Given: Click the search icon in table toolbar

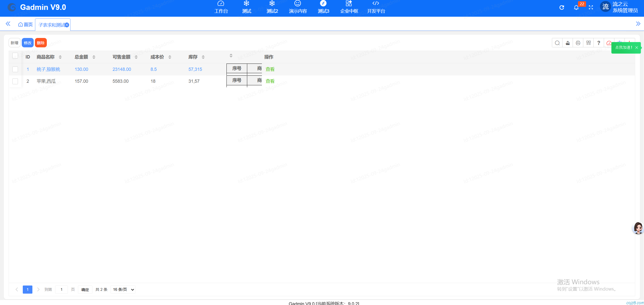Looking at the screenshot, I should click(x=557, y=43).
